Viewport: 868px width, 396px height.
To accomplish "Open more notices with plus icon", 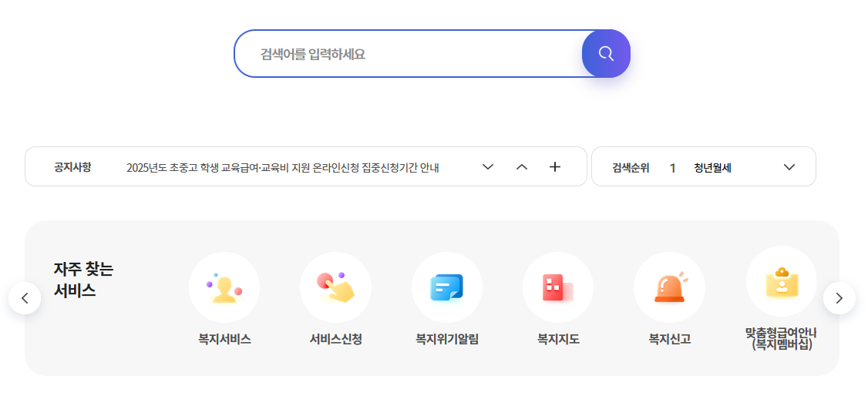I will 555,167.
